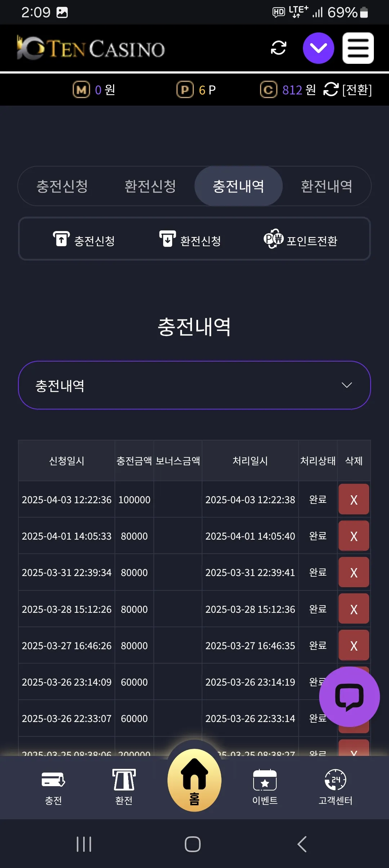This screenshot has width=389, height=868.
Task: Switch to 충전신청 tab
Action: [62, 186]
